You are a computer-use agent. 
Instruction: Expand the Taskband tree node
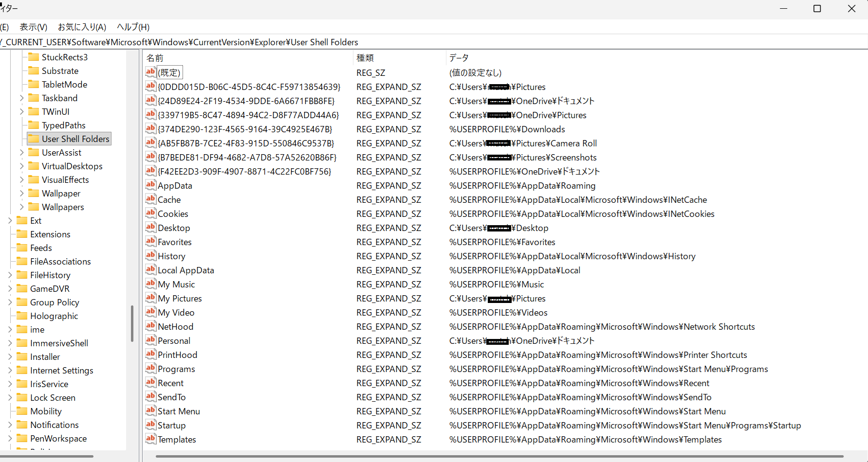(x=21, y=98)
